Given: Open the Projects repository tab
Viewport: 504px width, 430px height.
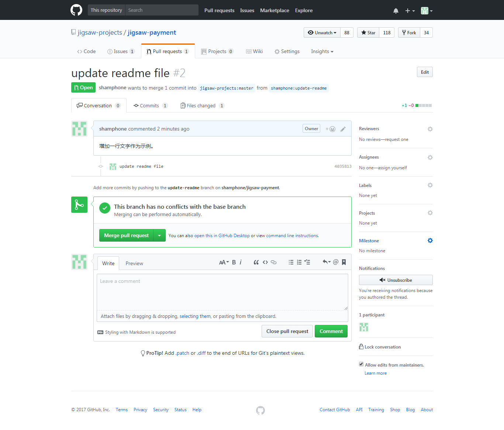Looking at the screenshot, I should tap(217, 52).
